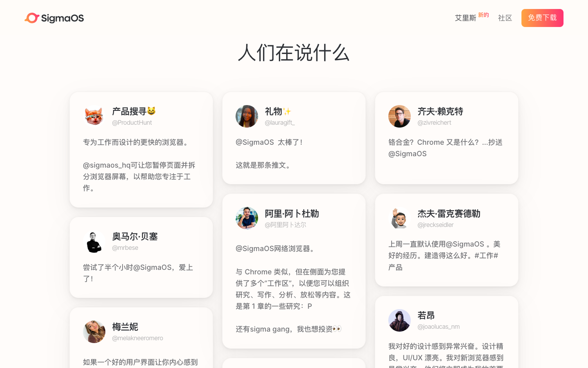Click the 免费下载 button
Image resolution: width=588 pixels, height=368 pixels.
point(542,18)
